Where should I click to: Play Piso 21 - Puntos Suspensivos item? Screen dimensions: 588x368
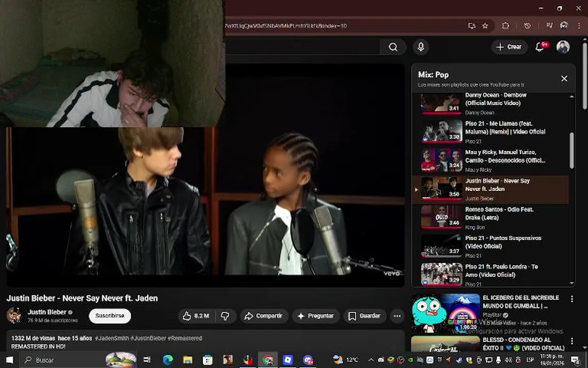click(x=491, y=246)
